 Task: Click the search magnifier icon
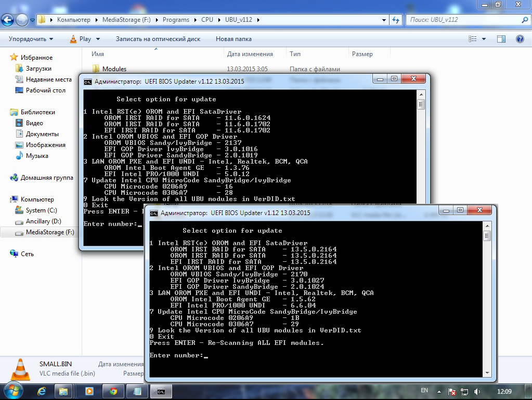click(x=525, y=20)
